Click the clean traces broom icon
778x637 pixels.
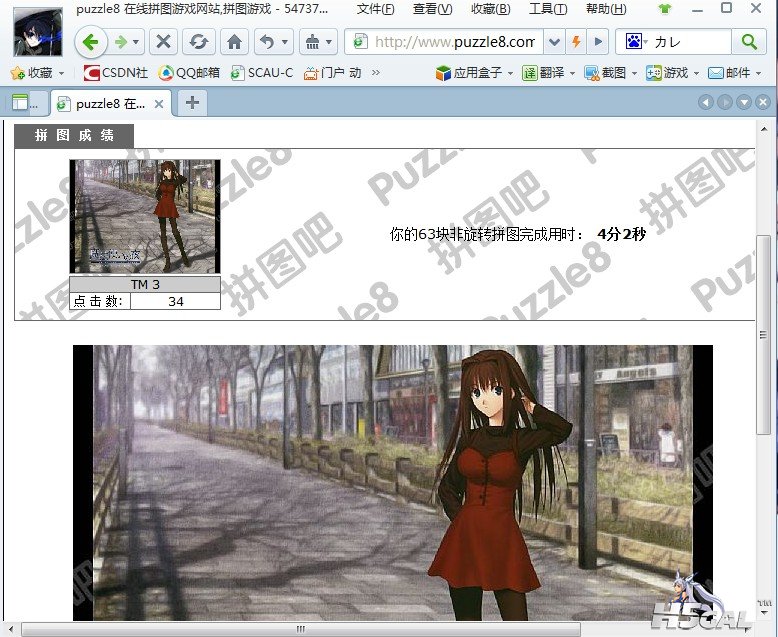(x=313, y=42)
